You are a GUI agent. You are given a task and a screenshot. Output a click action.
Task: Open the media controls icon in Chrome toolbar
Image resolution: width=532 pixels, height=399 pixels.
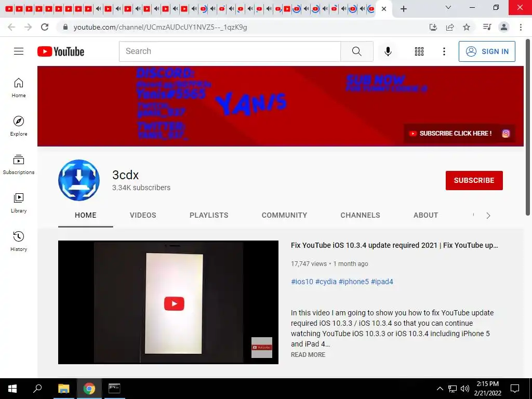pos(487,27)
